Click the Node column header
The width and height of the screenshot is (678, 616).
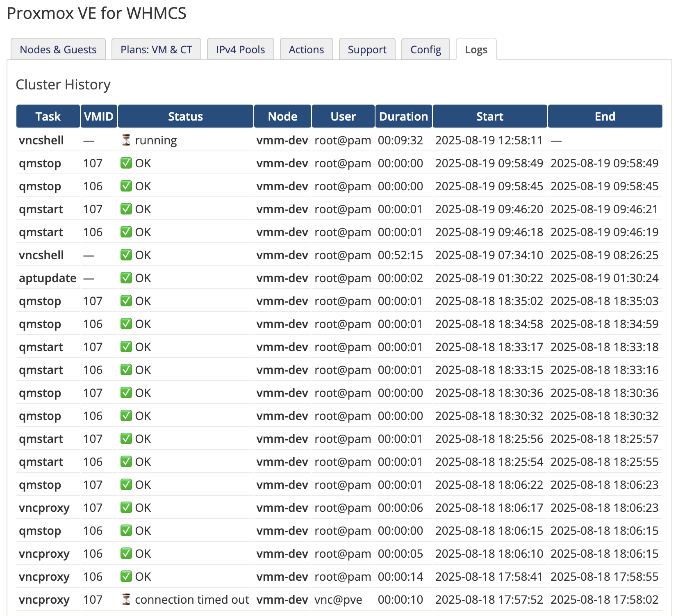(x=282, y=116)
